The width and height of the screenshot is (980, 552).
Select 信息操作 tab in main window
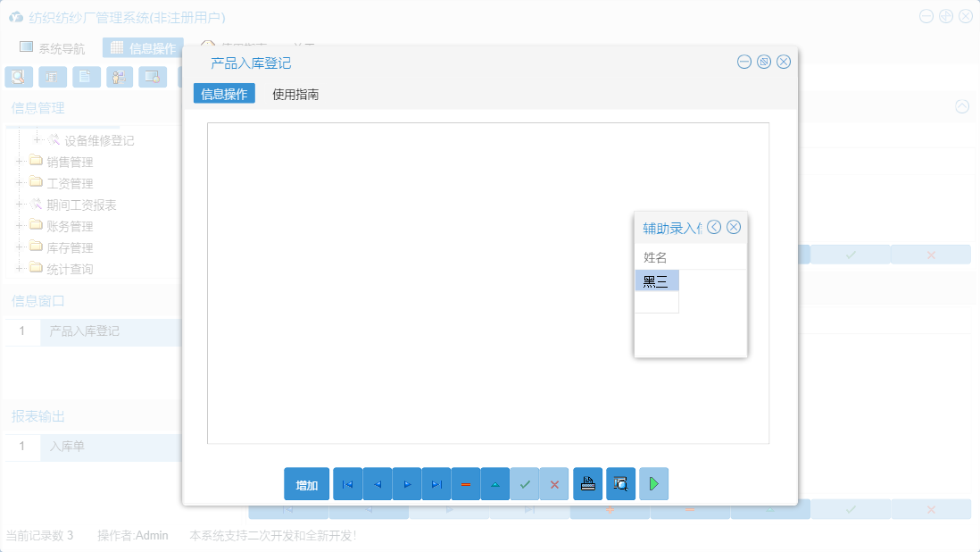(143, 47)
